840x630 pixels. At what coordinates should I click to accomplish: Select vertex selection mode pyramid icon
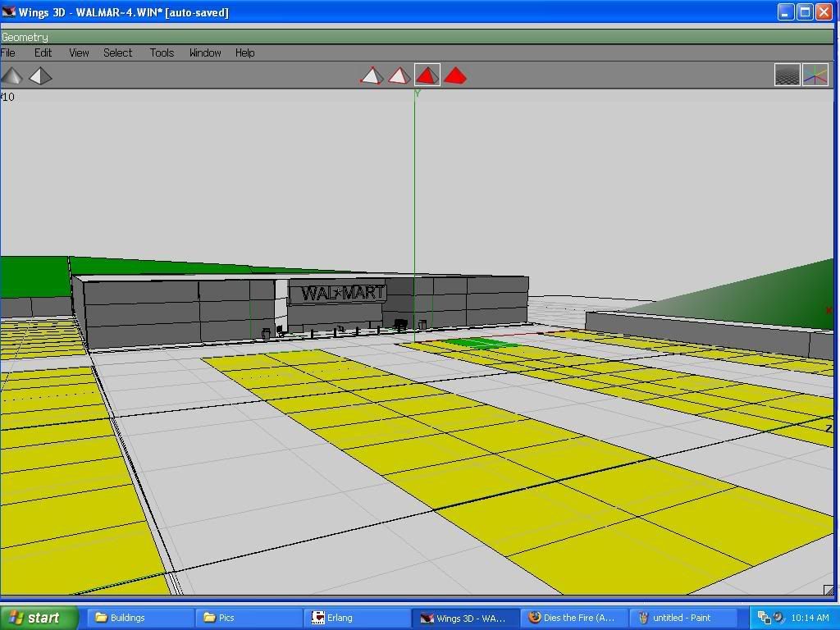[372, 75]
